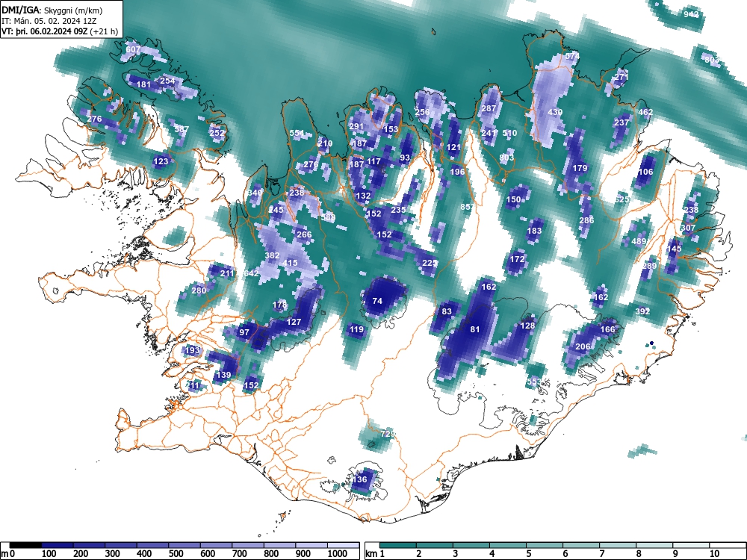The width and height of the screenshot is (747, 560).
Task: Click the visibility value '340' on the map
Action: click(255, 193)
